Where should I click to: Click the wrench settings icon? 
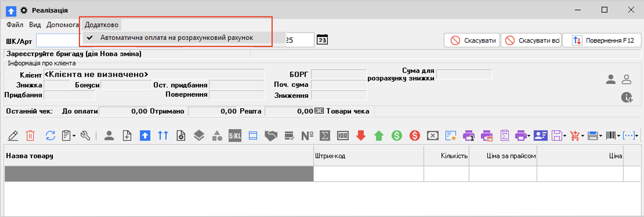coord(85,135)
